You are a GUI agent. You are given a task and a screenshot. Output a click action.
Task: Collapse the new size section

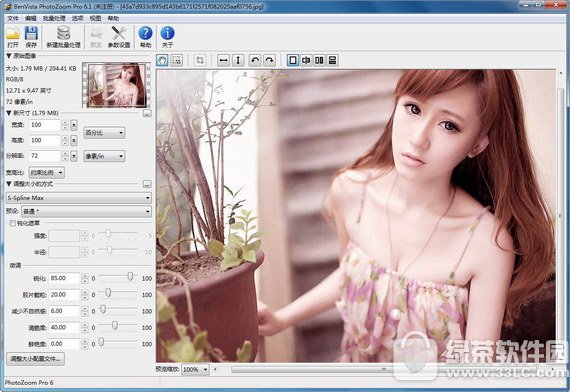pos(9,113)
